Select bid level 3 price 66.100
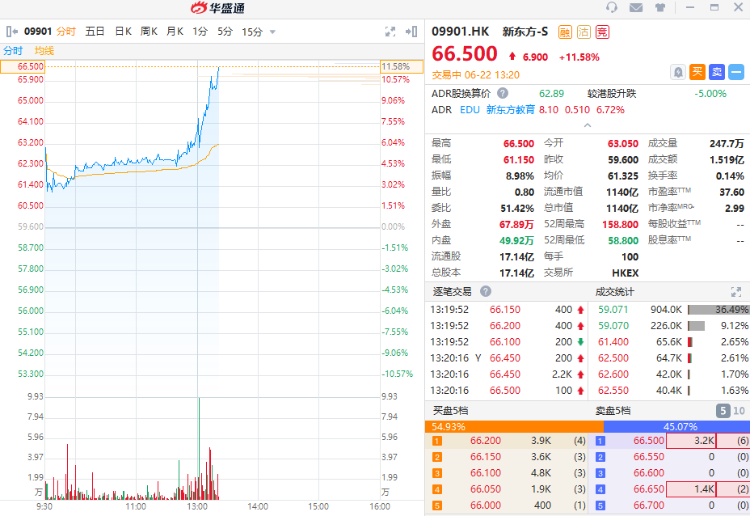 click(x=485, y=473)
